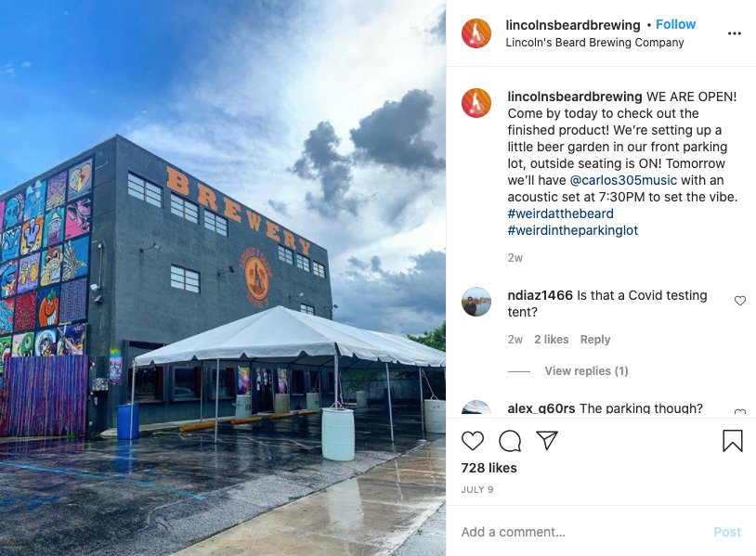Save the post with the bookmark icon
The width and height of the screenshot is (756, 556).
point(733,441)
